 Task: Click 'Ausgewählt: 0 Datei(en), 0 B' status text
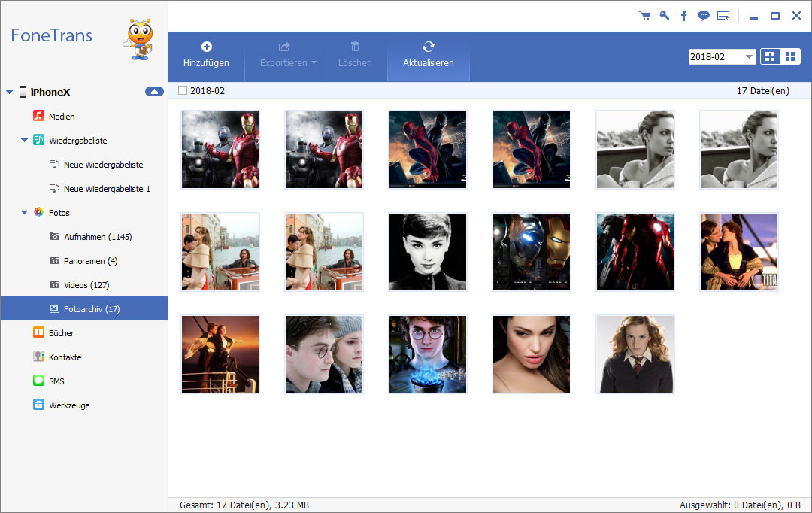[x=740, y=505]
